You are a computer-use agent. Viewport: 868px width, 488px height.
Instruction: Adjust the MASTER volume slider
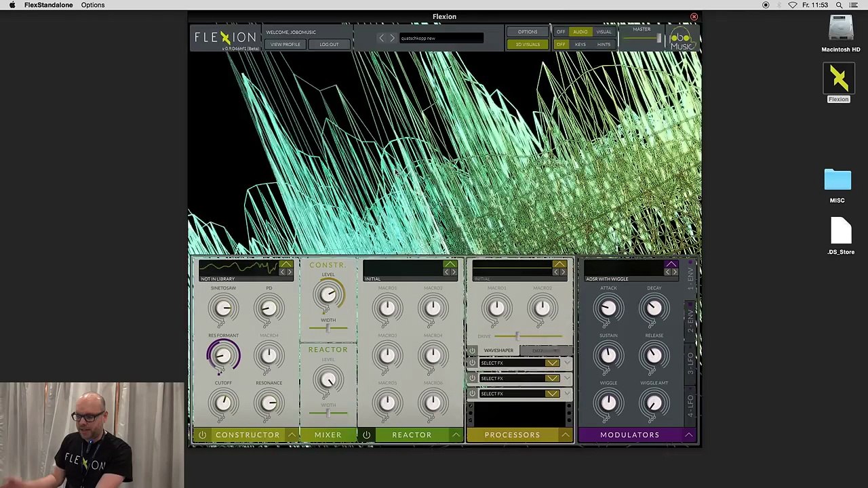642,39
